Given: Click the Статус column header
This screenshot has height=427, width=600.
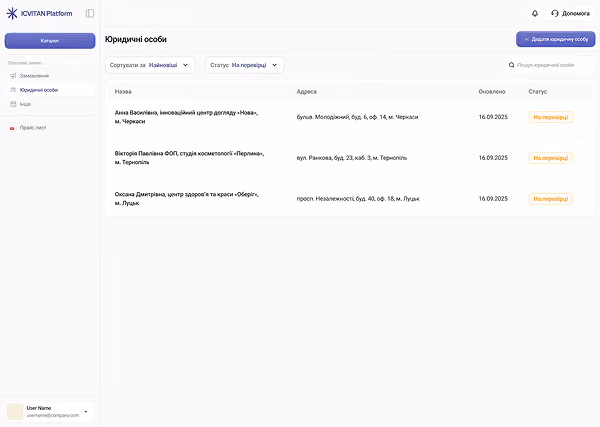Looking at the screenshot, I should 538,92.
